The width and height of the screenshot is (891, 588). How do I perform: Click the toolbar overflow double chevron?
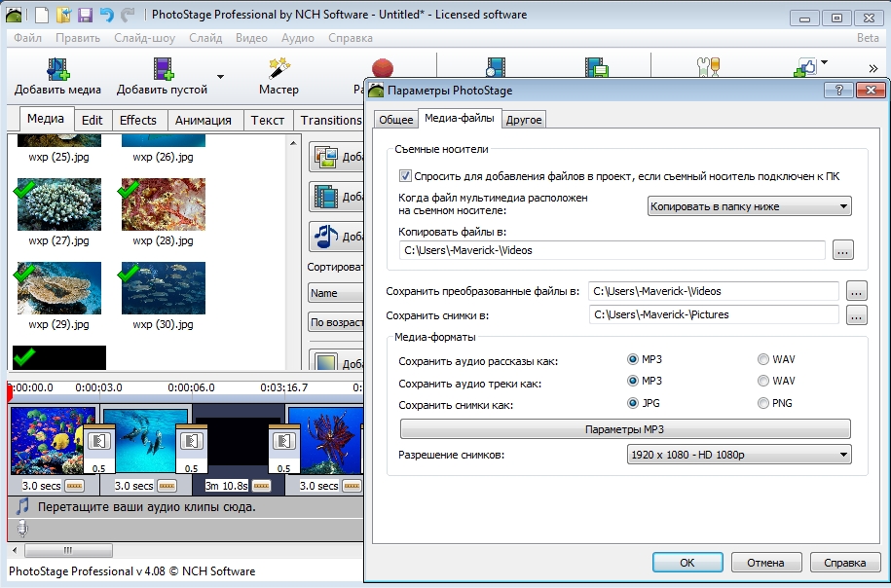[x=873, y=69]
